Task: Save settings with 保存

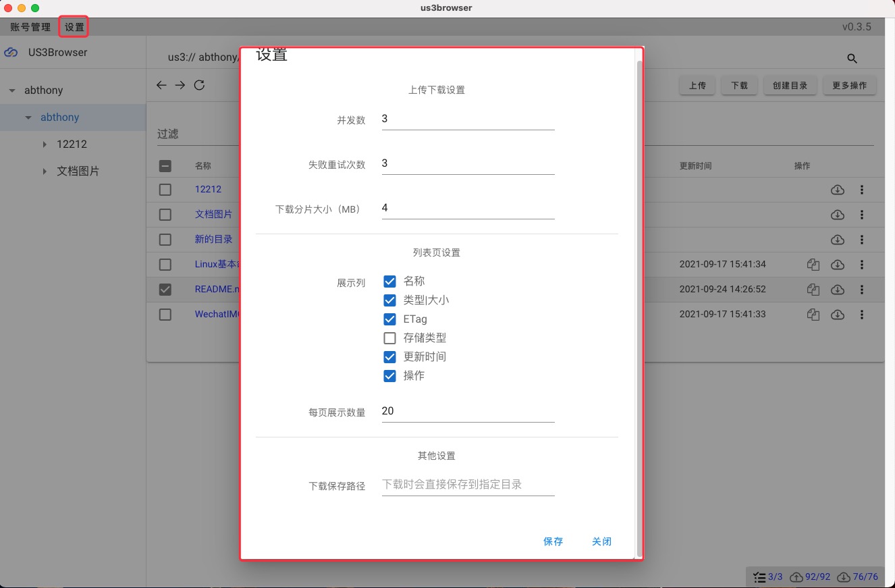Action: pos(553,541)
